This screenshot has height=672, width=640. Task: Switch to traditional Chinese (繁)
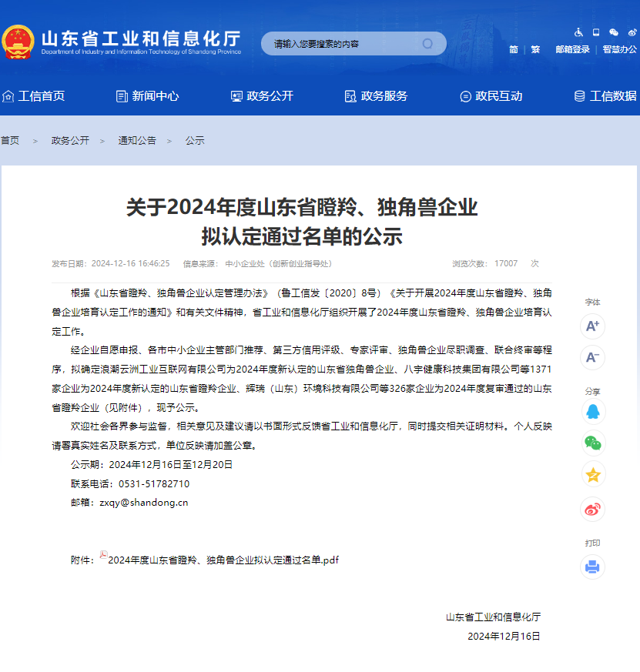point(535,49)
